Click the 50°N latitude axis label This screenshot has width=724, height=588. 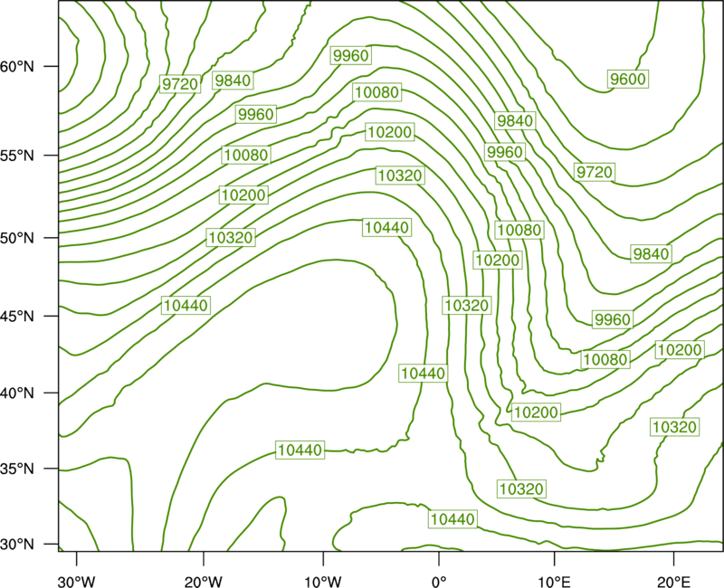pyautogui.click(x=17, y=238)
